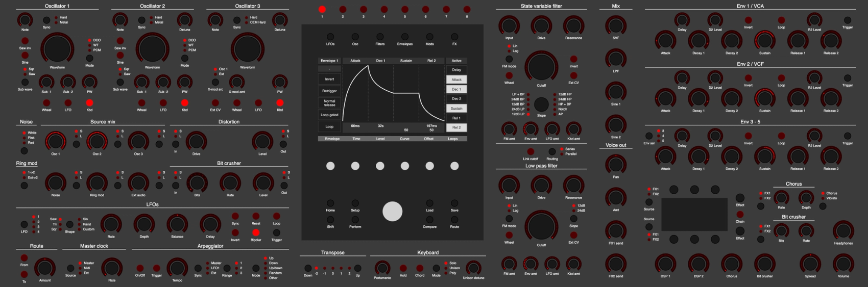Switch the Arpeggiator On/Off
Screen dimensions: 868x287
pyautogui.click(x=139, y=268)
